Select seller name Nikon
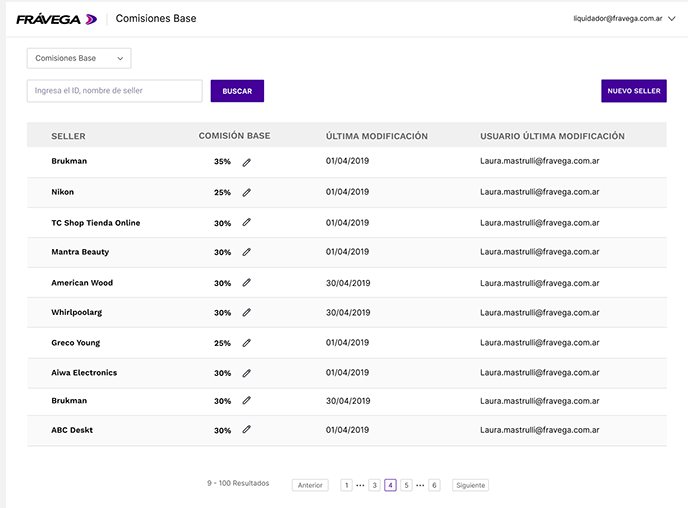688x508 pixels. point(62,192)
